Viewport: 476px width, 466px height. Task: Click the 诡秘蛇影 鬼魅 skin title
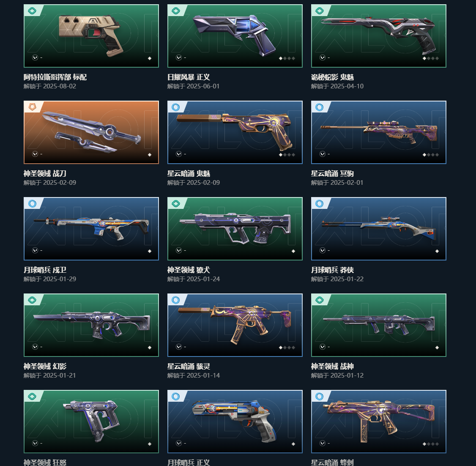tap(332, 77)
